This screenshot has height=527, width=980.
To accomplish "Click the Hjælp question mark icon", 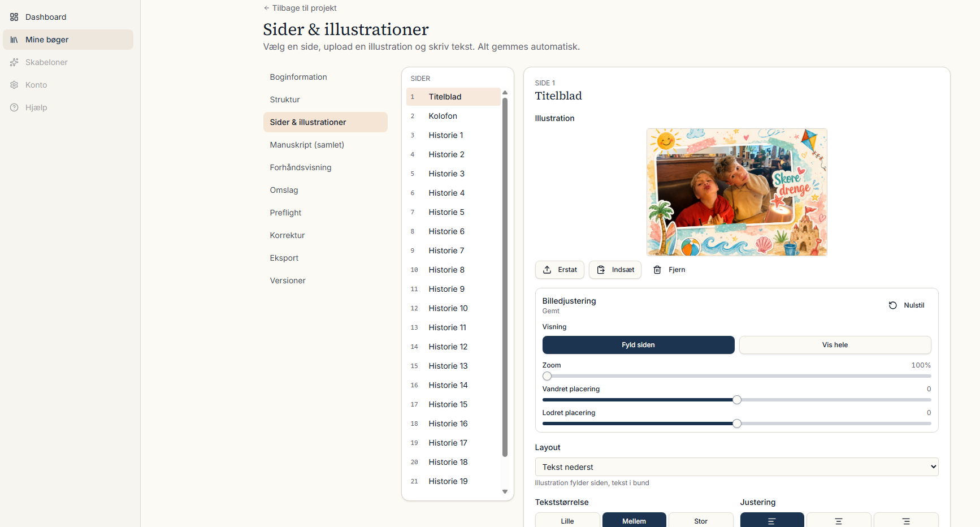I will (x=14, y=107).
